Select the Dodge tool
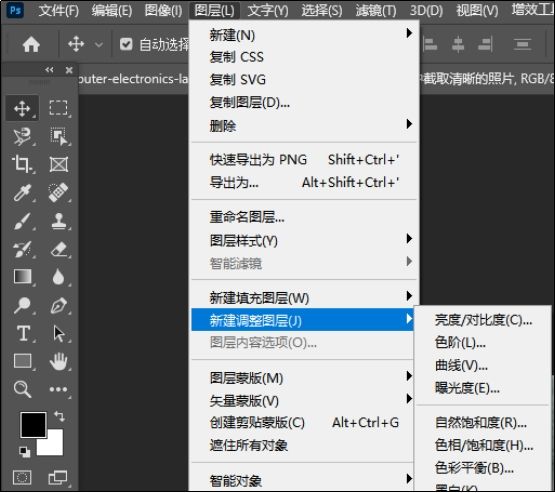Image resolution: width=555 pixels, height=493 pixels. point(22,305)
